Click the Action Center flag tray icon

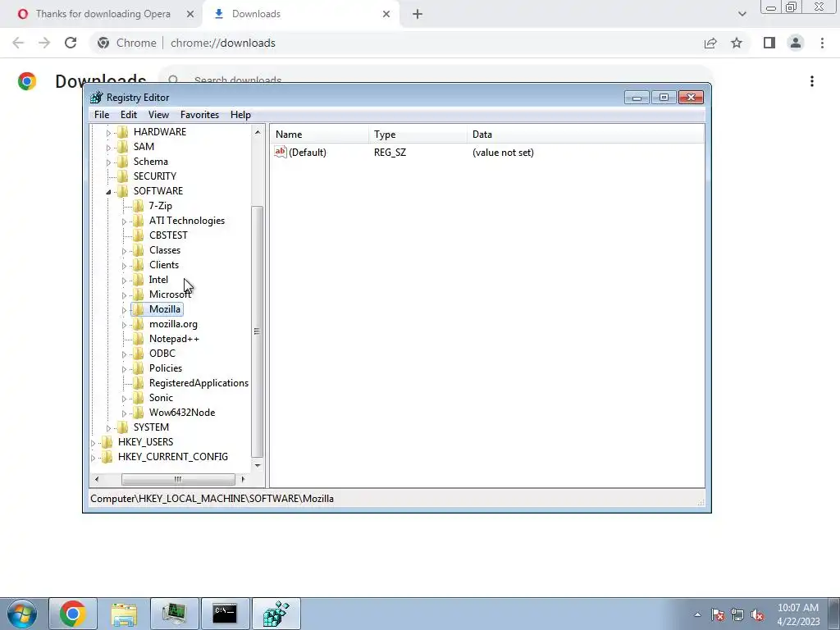(718, 615)
